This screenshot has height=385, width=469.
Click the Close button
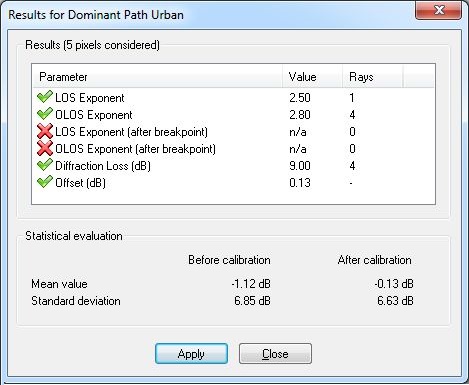275,353
